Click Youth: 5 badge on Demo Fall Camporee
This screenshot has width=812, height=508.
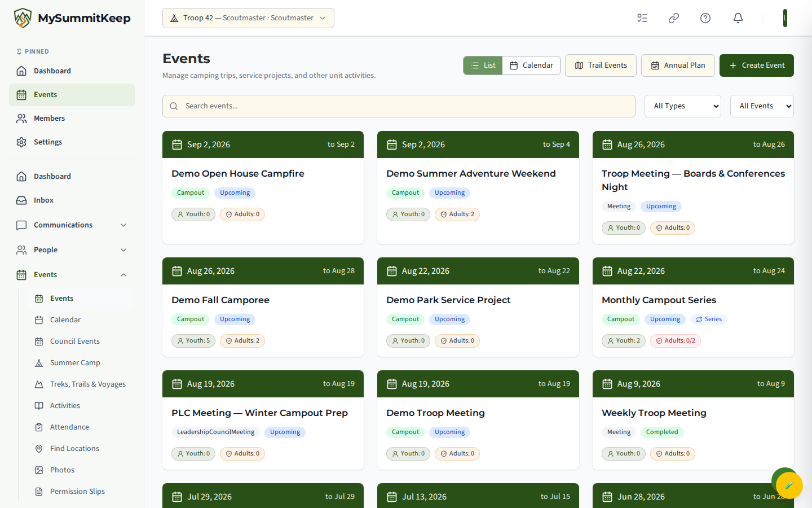193,341
